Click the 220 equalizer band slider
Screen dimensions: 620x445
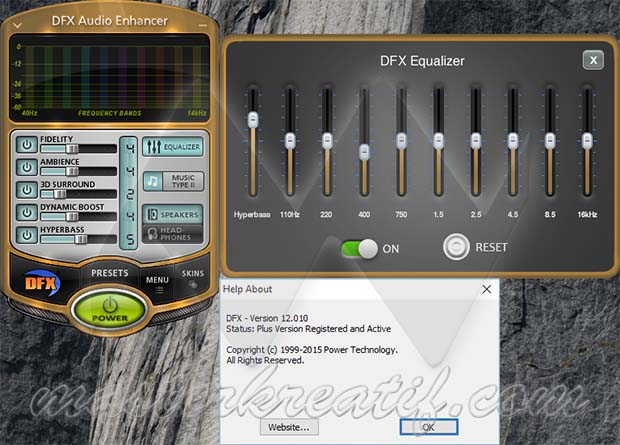click(x=327, y=141)
